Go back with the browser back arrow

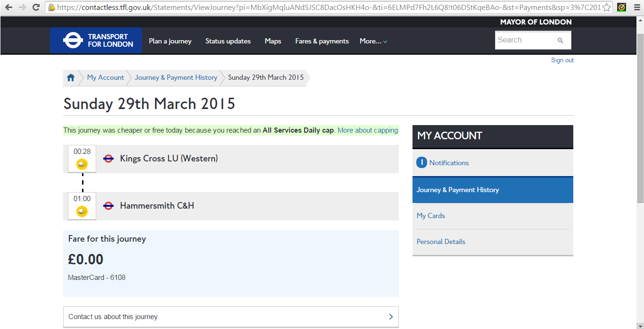[8, 8]
